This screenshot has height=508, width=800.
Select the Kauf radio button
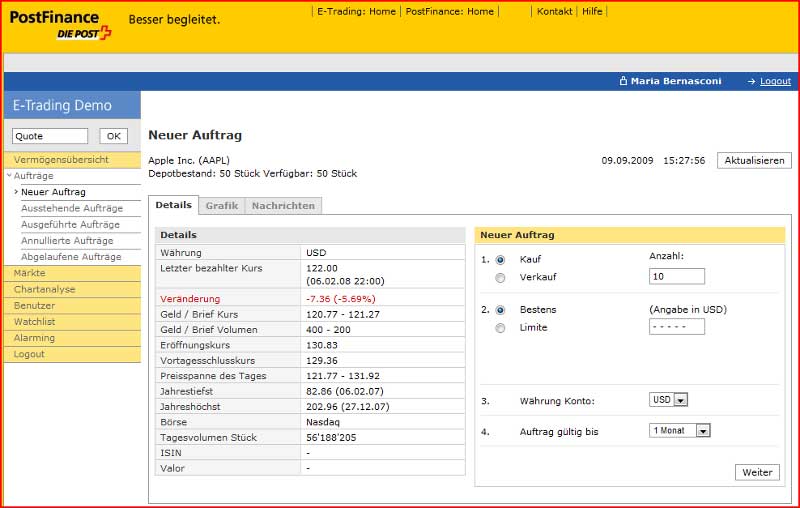[500, 260]
